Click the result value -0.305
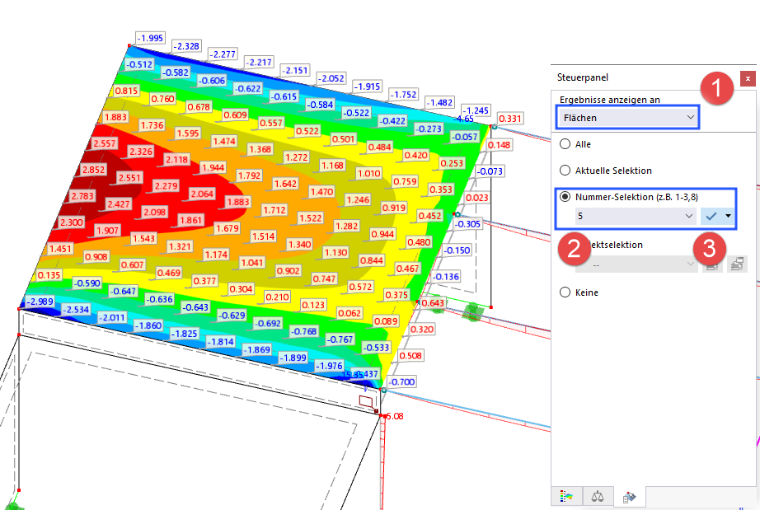Image resolution: width=760 pixels, height=510 pixels. (468, 224)
